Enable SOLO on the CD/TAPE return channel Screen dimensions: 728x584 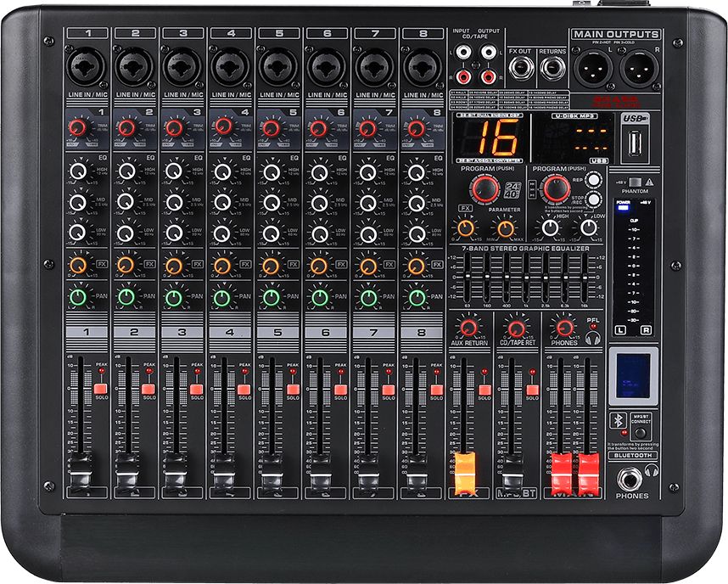(x=532, y=390)
